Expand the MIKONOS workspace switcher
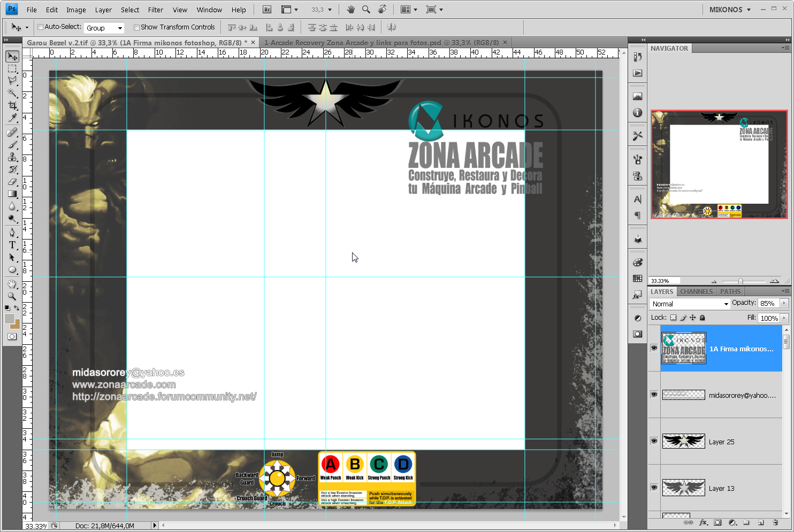Screen dimensions: 794x532 (730, 10)
